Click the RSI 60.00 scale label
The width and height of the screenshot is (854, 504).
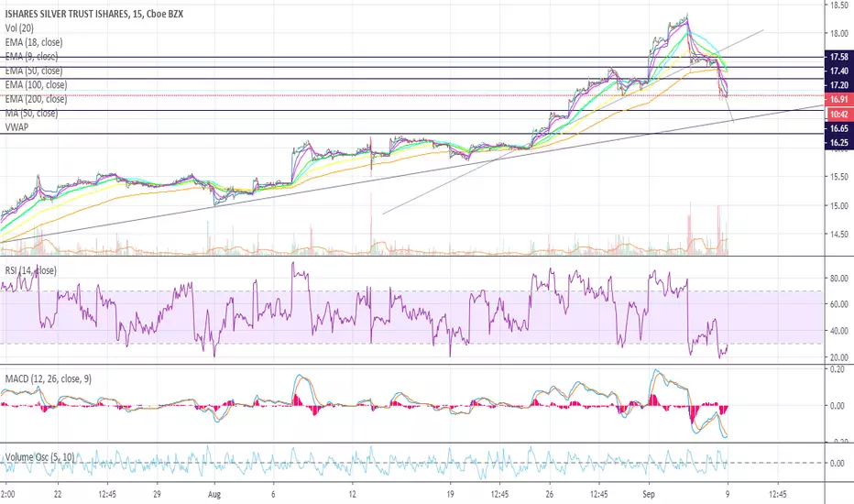pos(839,304)
